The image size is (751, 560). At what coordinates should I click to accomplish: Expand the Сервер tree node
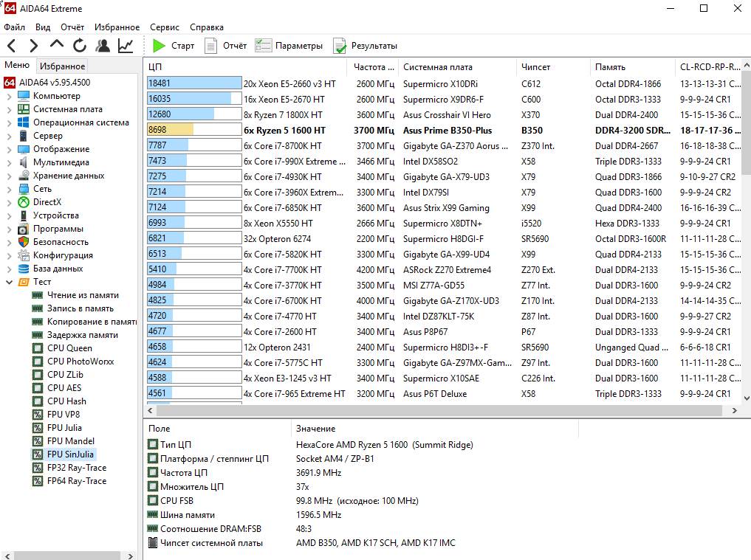coord(9,136)
